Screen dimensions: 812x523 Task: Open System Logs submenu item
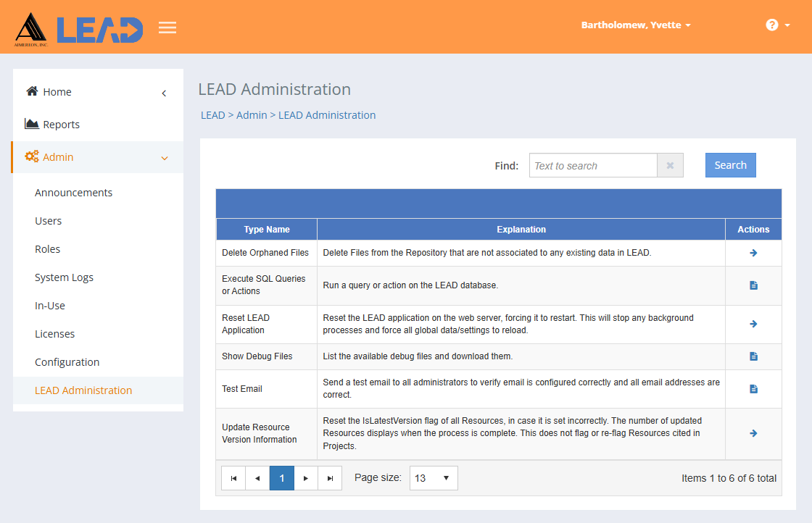click(x=65, y=277)
